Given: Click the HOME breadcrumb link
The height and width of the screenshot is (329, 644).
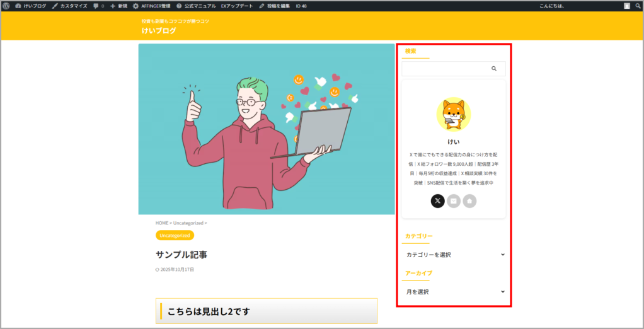Looking at the screenshot, I should coord(161,222).
